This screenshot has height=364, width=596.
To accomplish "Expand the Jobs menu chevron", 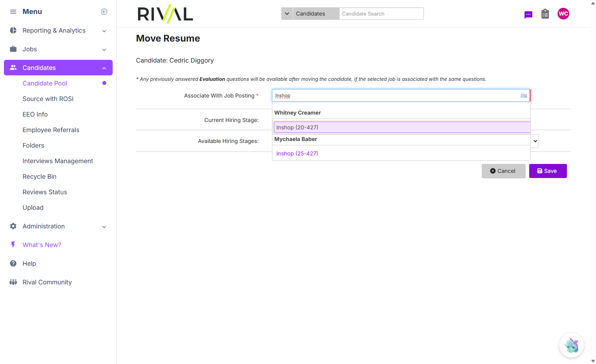I will [x=104, y=49].
